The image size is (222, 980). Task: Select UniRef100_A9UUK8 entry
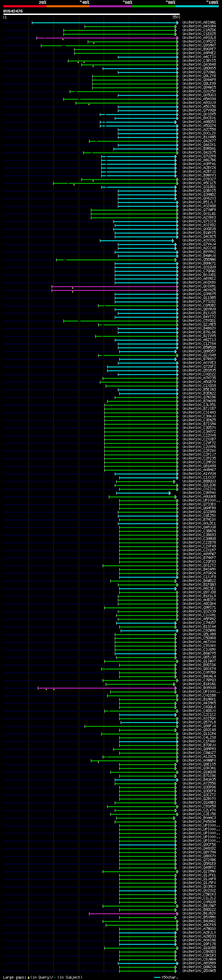[x=199, y=497]
